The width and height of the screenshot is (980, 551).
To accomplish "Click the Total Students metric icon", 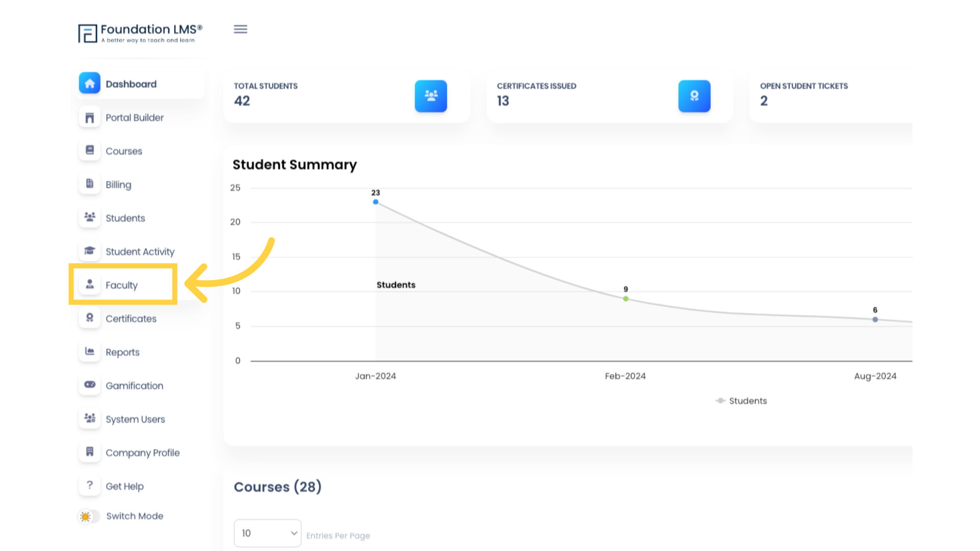I will click(431, 95).
